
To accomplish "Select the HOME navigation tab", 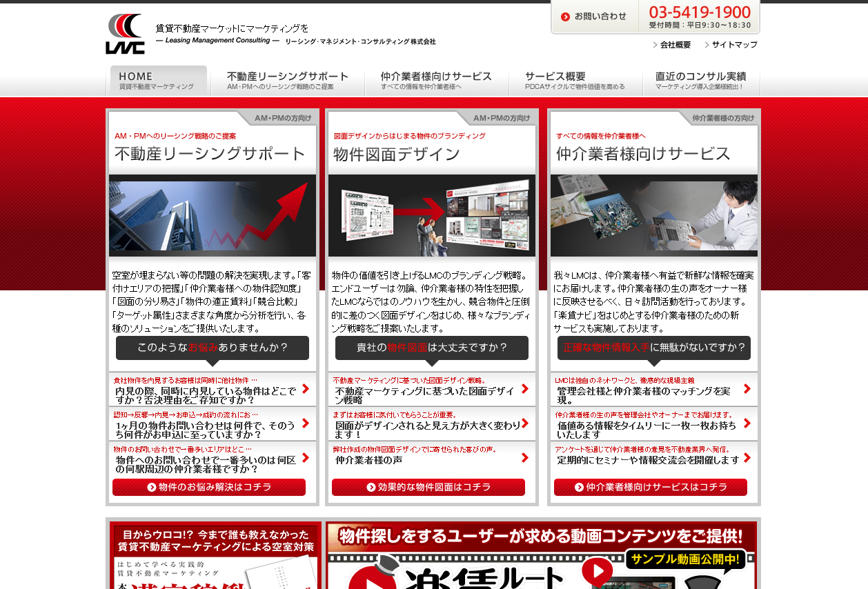I will pos(157,81).
